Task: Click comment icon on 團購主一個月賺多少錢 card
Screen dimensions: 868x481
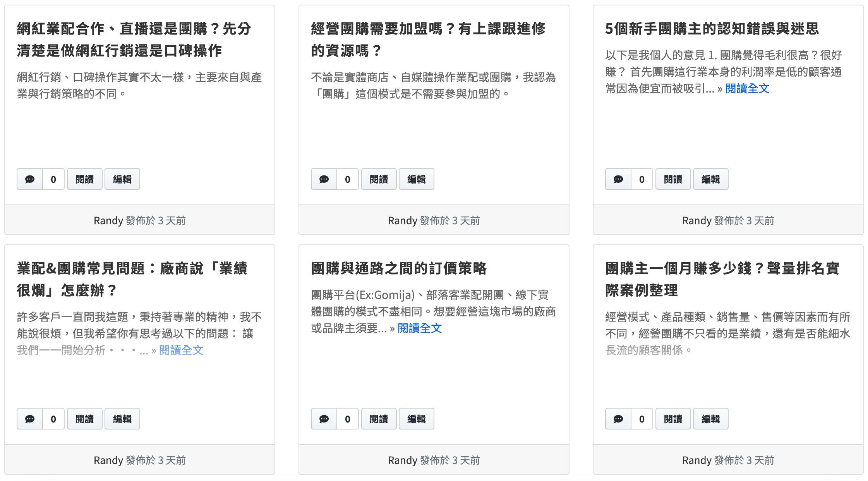Action: pos(618,419)
